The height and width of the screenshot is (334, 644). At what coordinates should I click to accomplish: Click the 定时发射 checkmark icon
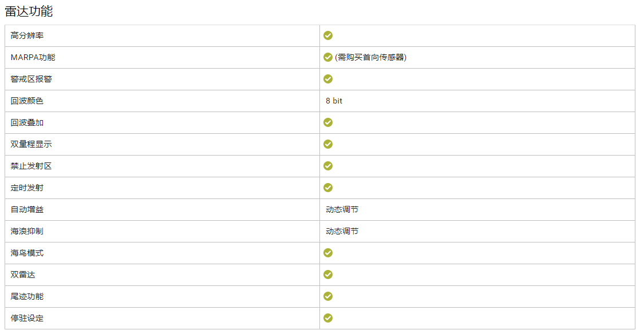pos(328,188)
